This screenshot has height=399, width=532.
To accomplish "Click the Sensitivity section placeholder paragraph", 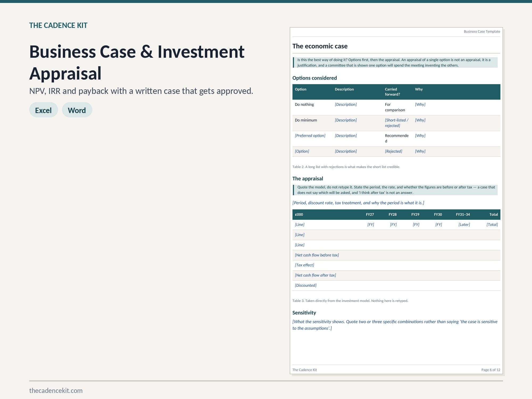I will tap(395, 325).
